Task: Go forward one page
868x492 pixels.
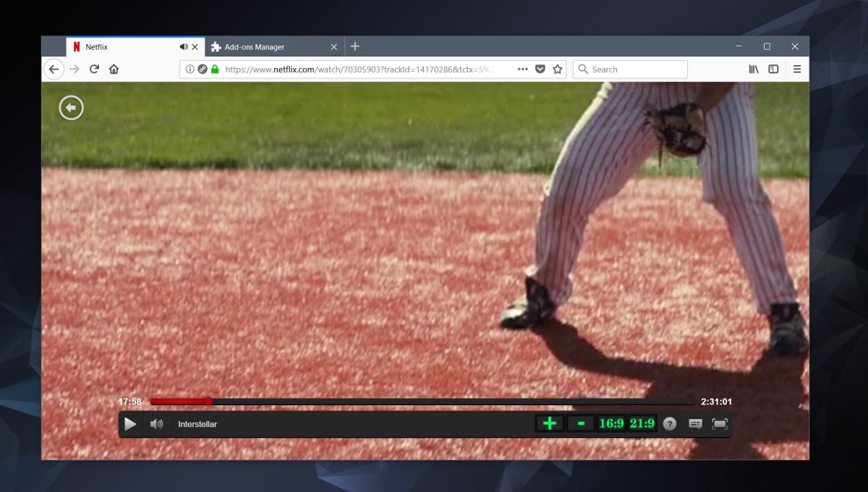Action: (75, 69)
